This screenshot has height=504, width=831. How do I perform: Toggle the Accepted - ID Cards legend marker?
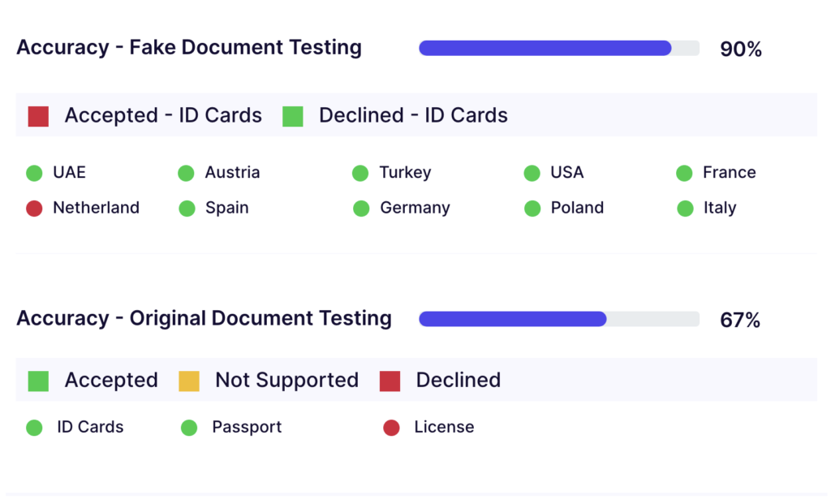click(38, 115)
